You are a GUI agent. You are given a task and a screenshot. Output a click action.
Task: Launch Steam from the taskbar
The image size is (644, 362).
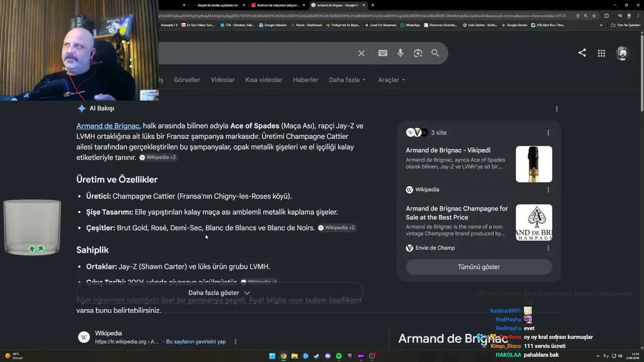tap(316, 356)
